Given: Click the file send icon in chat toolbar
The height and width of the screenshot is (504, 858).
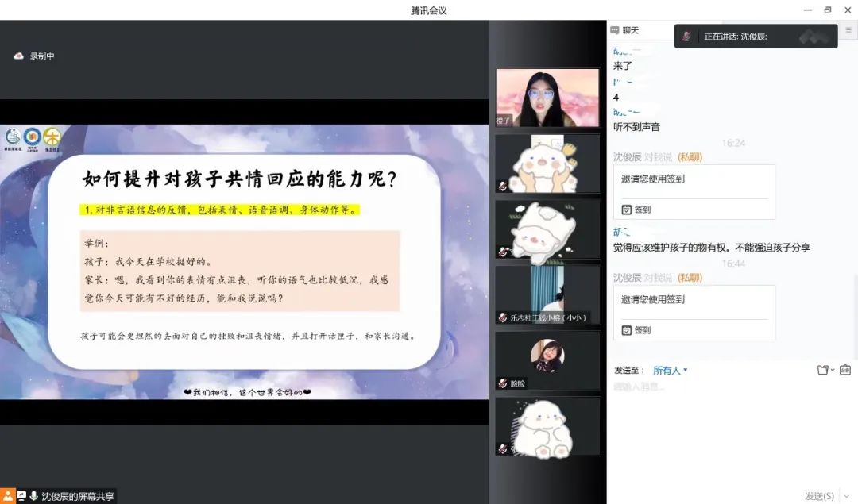Looking at the screenshot, I should coord(822,370).
